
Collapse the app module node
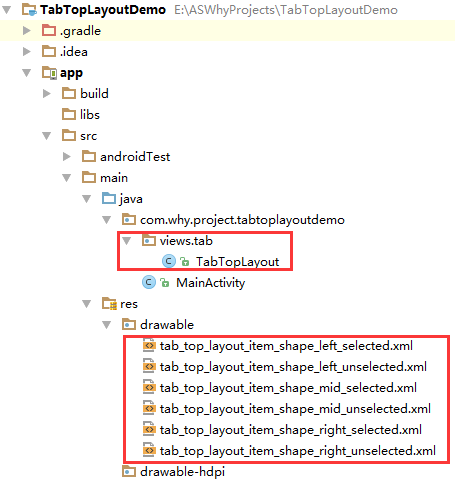27,73
